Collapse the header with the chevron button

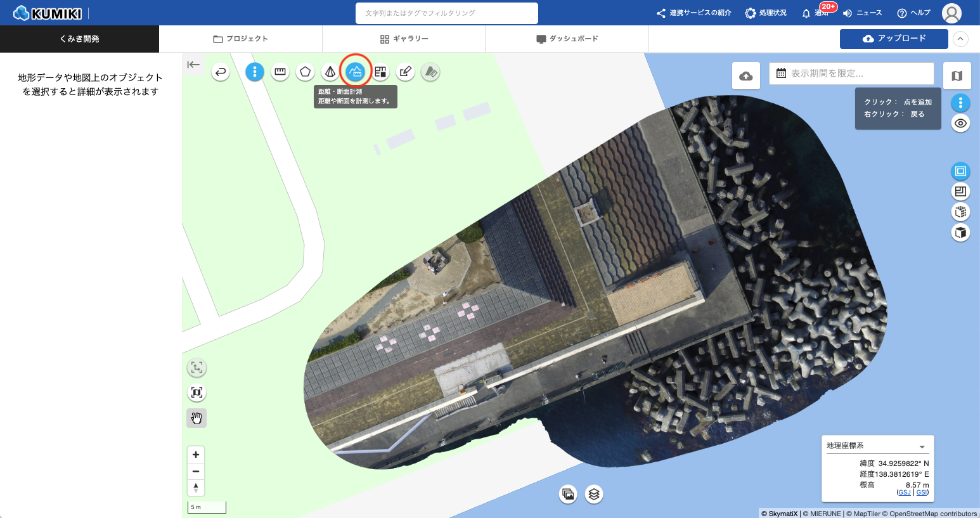click(961, 39)
